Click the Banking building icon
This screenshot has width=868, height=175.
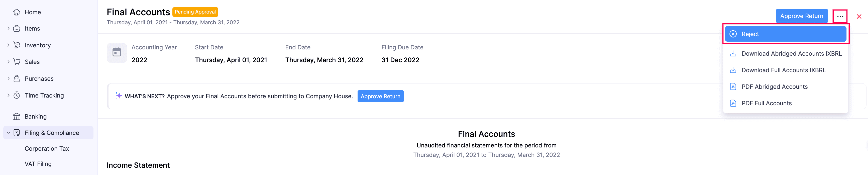point(16,117)
